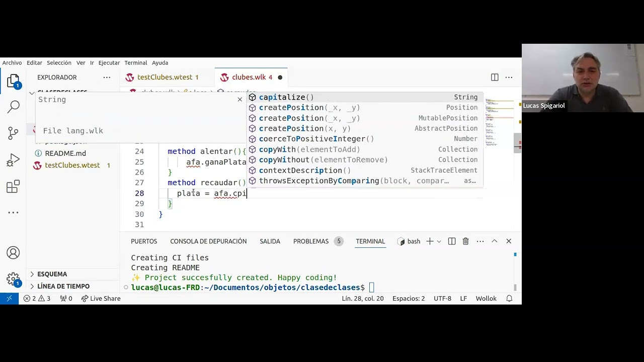Close the String documentation popup

coord(240,100)
